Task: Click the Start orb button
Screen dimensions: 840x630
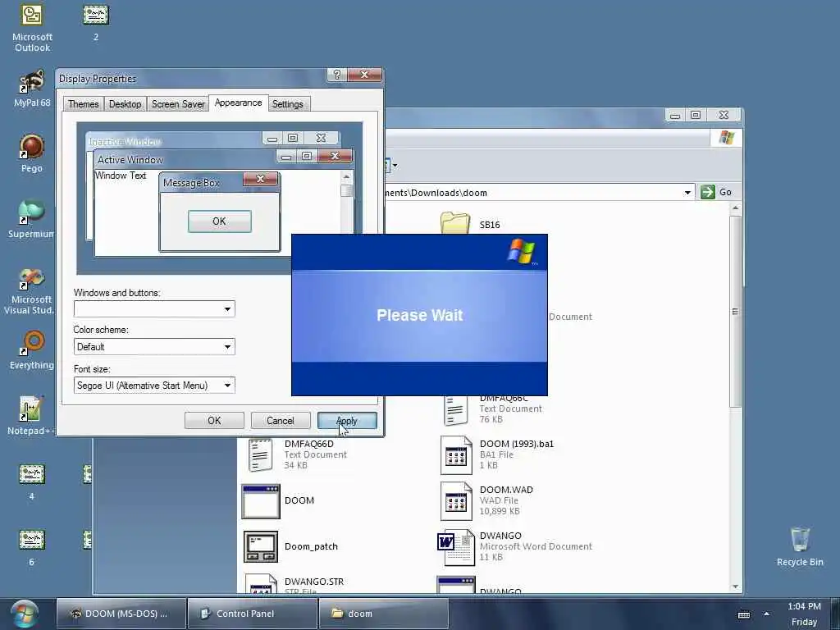Action: (x=24, y=614)
